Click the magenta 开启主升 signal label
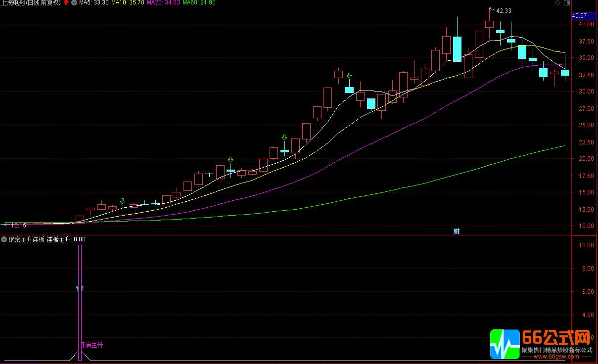The image size is (598, 364). coord(92,345)
